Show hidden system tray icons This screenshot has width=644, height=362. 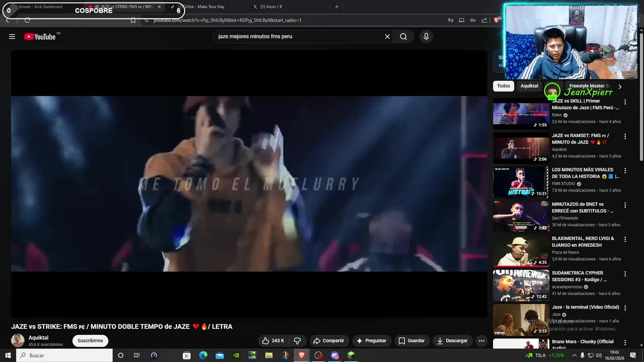click(574, 355)
